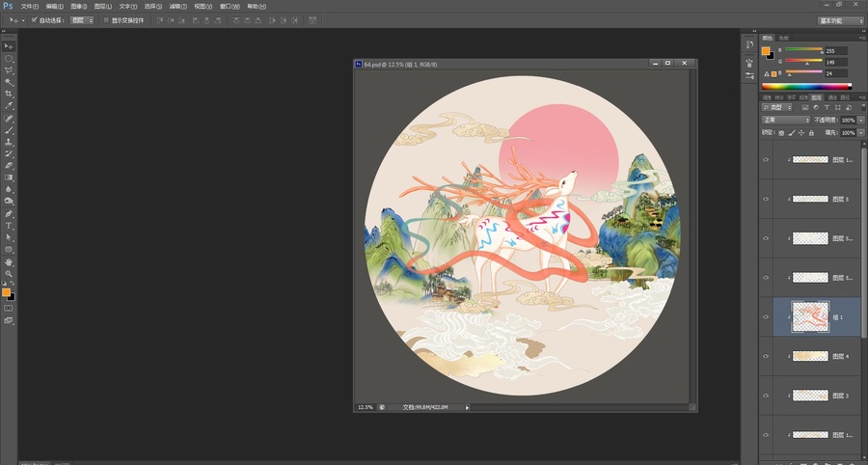Image resolution: width=868 pixels, height=465 pixels.
Task: Click the foreground color swatch in Color panel
Action: click(x=766, y=51)
